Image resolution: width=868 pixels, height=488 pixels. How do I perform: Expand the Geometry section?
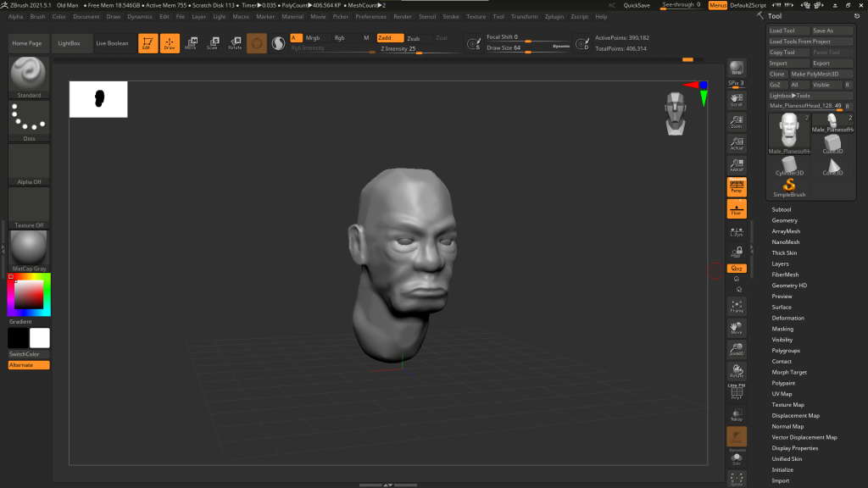pos(784,220)
